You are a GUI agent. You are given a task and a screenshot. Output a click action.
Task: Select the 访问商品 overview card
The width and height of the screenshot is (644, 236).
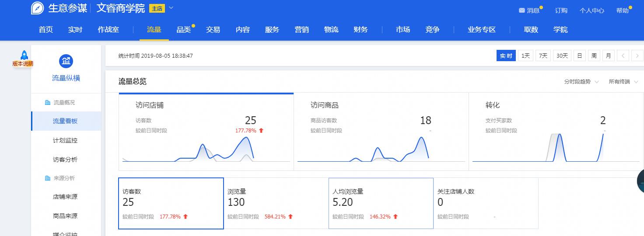pos(381,132)
